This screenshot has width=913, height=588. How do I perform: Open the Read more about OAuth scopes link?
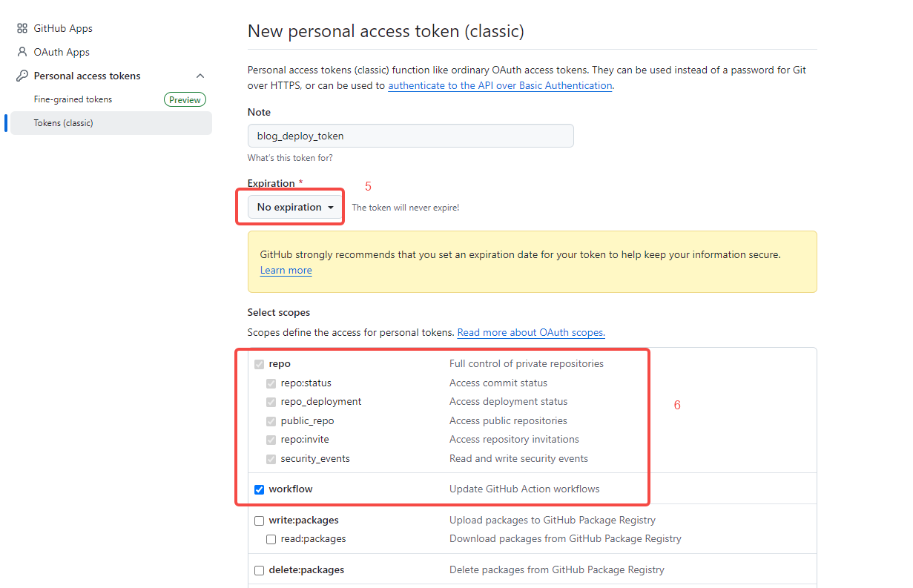pos(531,332)
